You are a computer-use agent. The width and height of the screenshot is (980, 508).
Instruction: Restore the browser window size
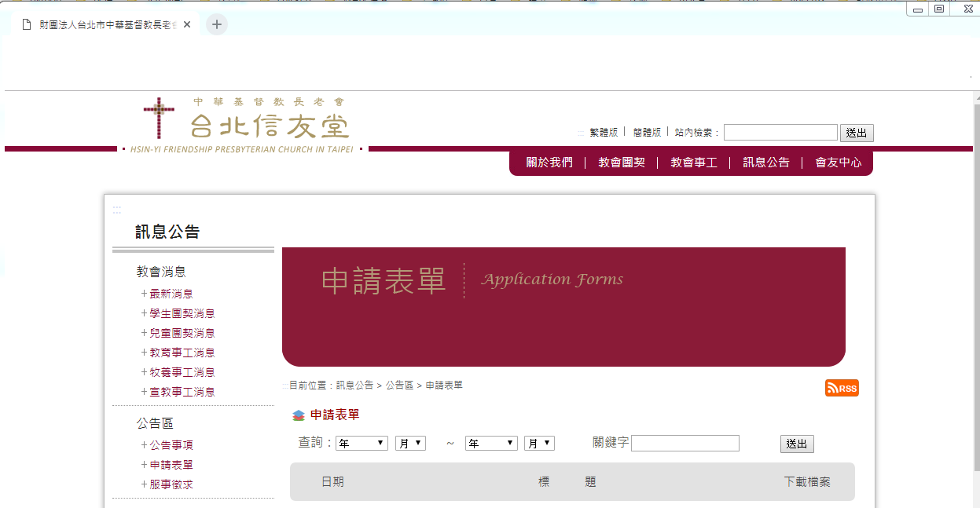(x=939, y=9)
